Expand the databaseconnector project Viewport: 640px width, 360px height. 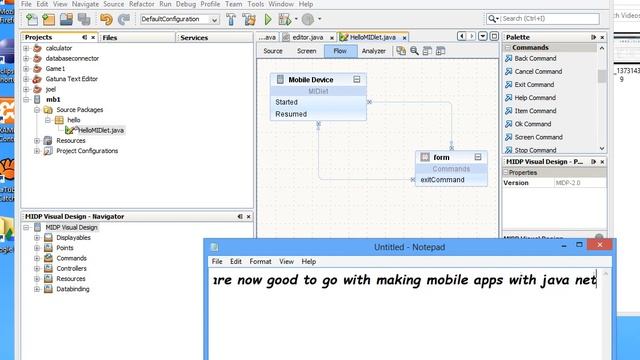tap(26, 58)
